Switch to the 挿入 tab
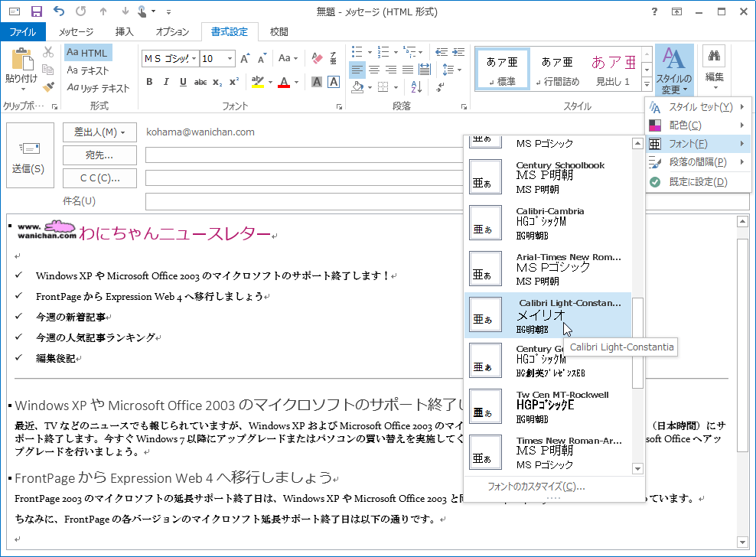This screenshot has width=756, height=557. pos(125,32)
